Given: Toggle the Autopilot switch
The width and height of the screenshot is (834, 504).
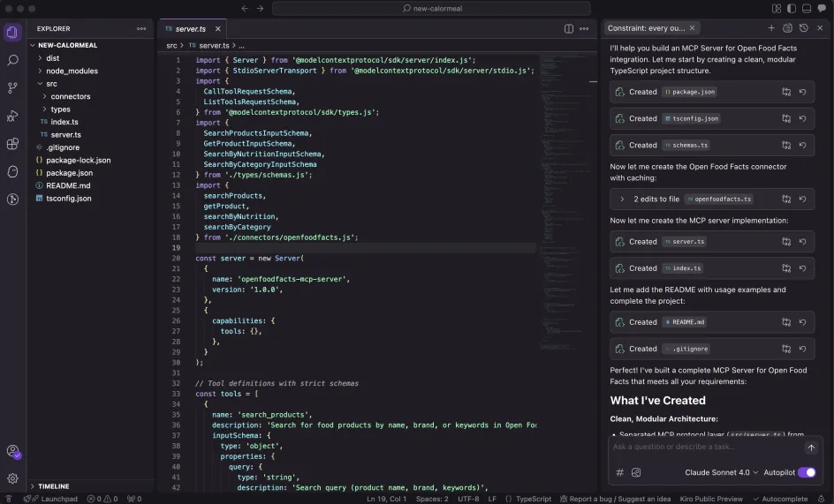Looking at the screenshot, I should point(807,472).
